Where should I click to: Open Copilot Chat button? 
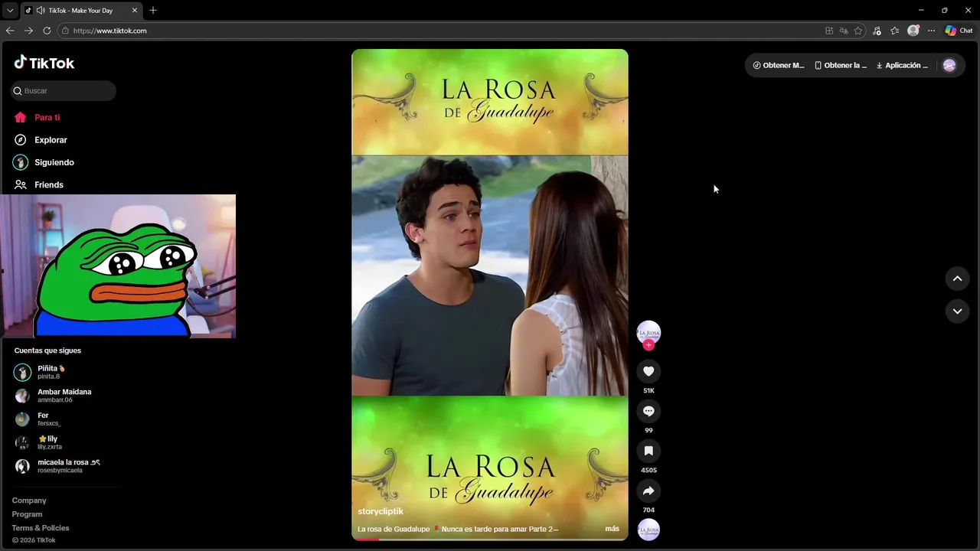tap(959, 31)
